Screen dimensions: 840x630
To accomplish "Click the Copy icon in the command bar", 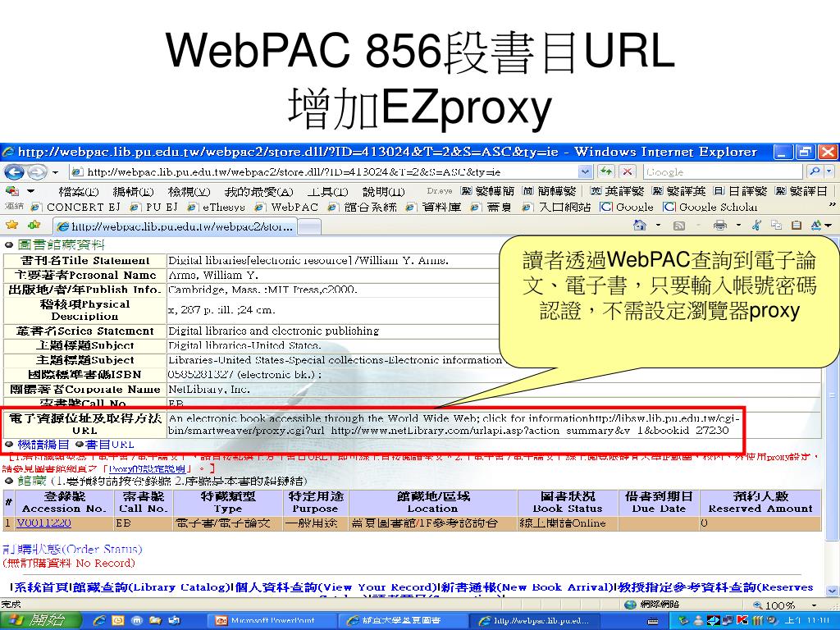I will (776, 226).
